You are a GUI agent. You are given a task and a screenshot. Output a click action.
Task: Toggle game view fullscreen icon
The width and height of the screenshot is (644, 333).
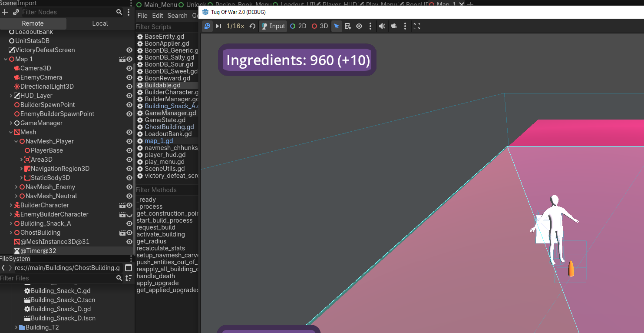tap(417, 26)
